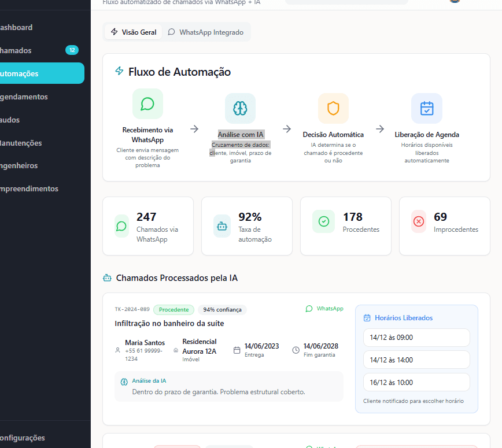Click the Horários Liberados heading
This screenshot has width=502, height=448.
[404, 318]
